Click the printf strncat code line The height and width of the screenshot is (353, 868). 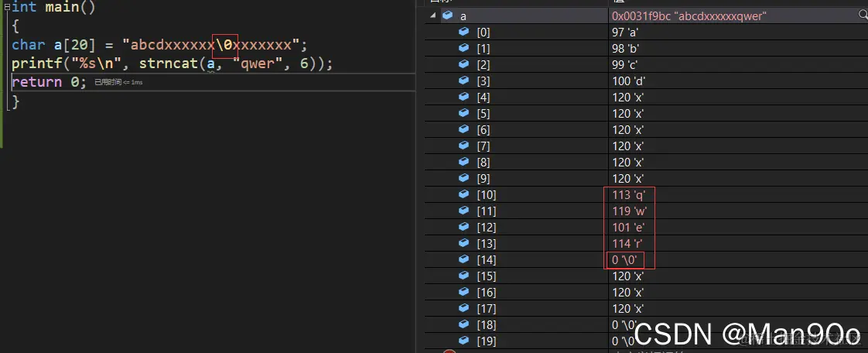point(173,63)
